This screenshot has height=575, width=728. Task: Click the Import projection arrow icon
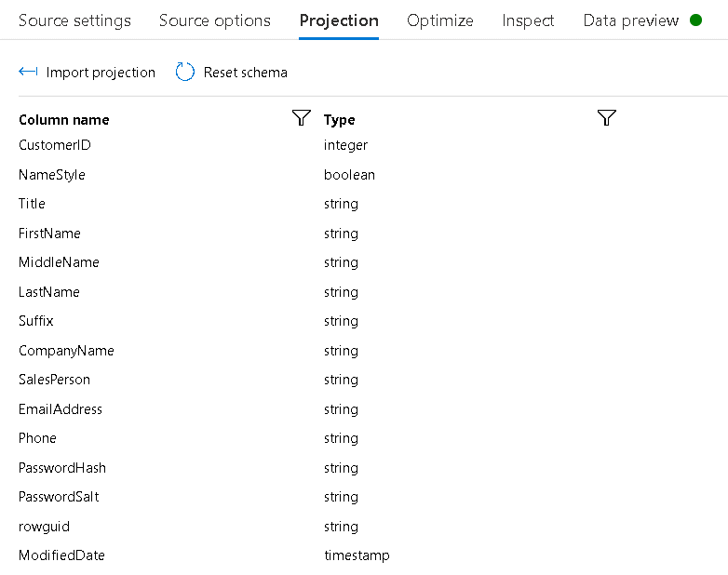(x=28, y=72)
